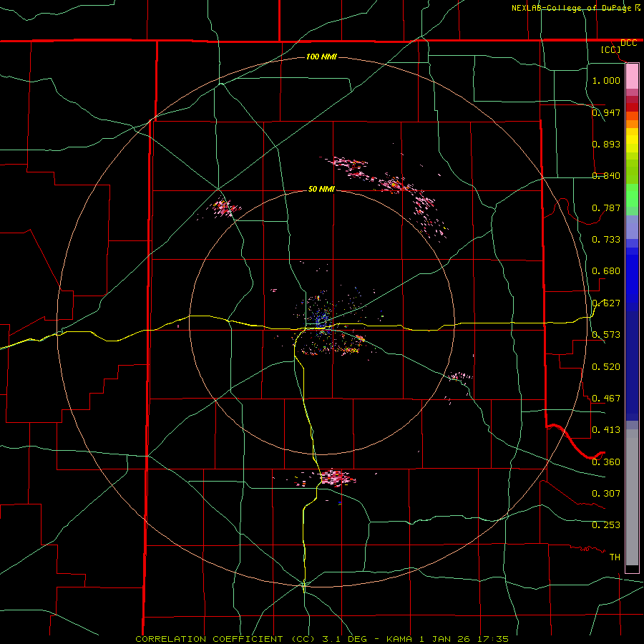The height and width of the screenshot is (644, 644).
Task: Select the 0.253 legend value
Action: (606, 525)
